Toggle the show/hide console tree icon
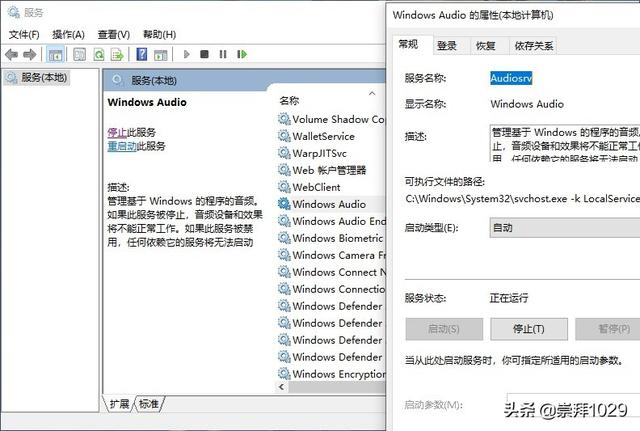This screenshot has height=431, width=640. pyautogui.click(x=55, y=54)
